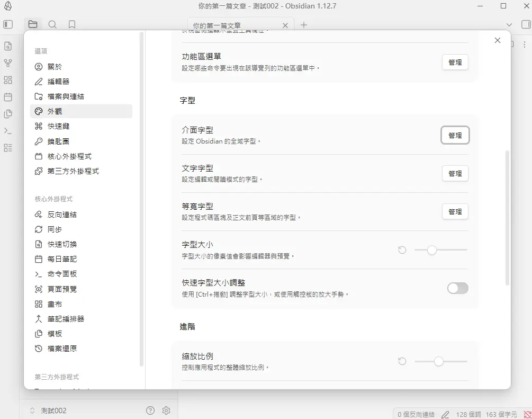Viewport: 532px width, 419px height.
Task: Open the settings gear icon
Action: [x=166, y=411]
